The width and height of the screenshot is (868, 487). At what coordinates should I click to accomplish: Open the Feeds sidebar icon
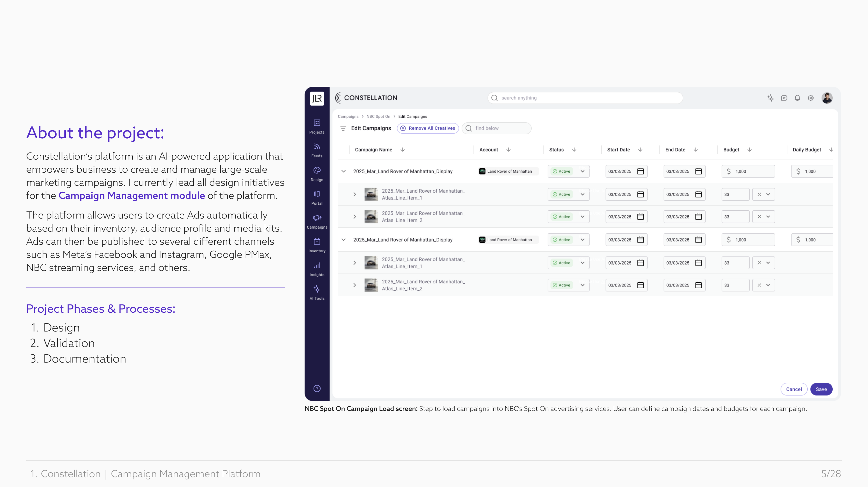point(317,147)
